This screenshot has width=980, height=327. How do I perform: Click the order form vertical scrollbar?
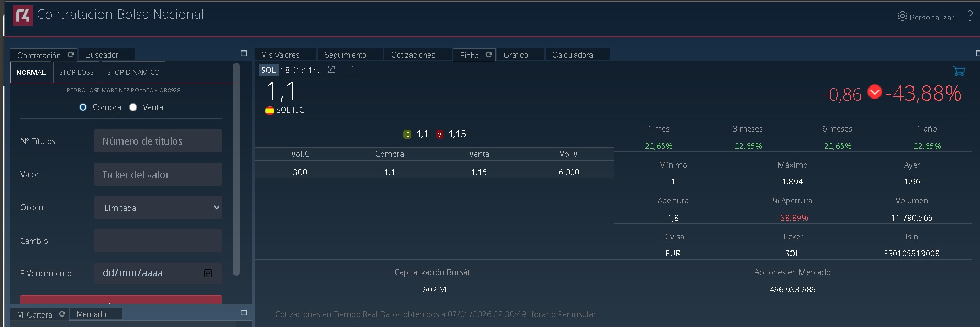pos(236,169)
